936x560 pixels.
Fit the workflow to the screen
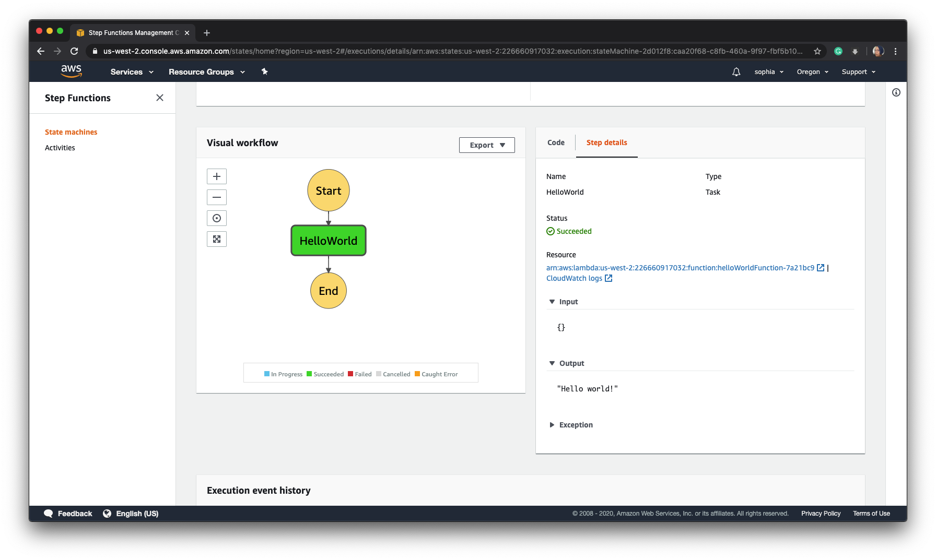(x=216, y=239)
